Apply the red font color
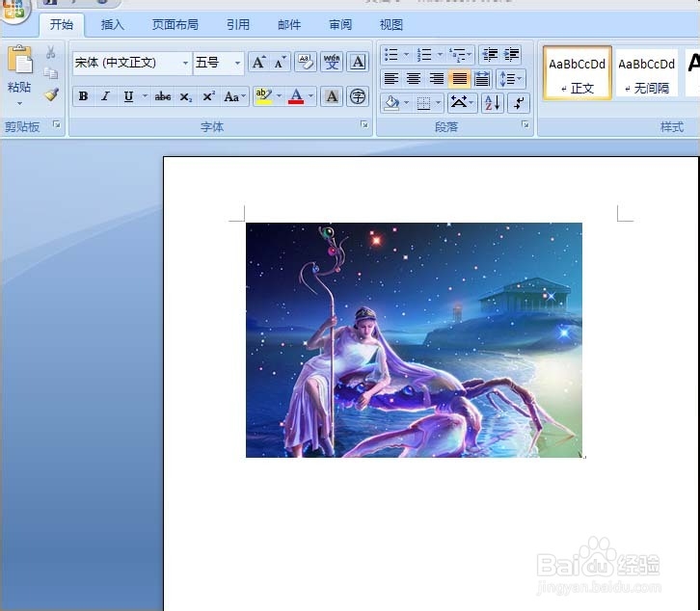 pyautogui.click(x=296, y=96)
